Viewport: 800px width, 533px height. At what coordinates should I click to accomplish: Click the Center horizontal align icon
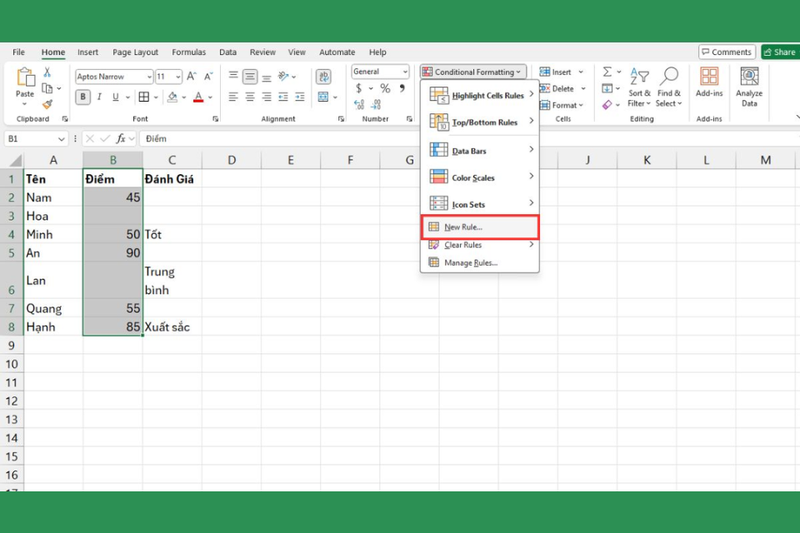click(x=249, y=97)
